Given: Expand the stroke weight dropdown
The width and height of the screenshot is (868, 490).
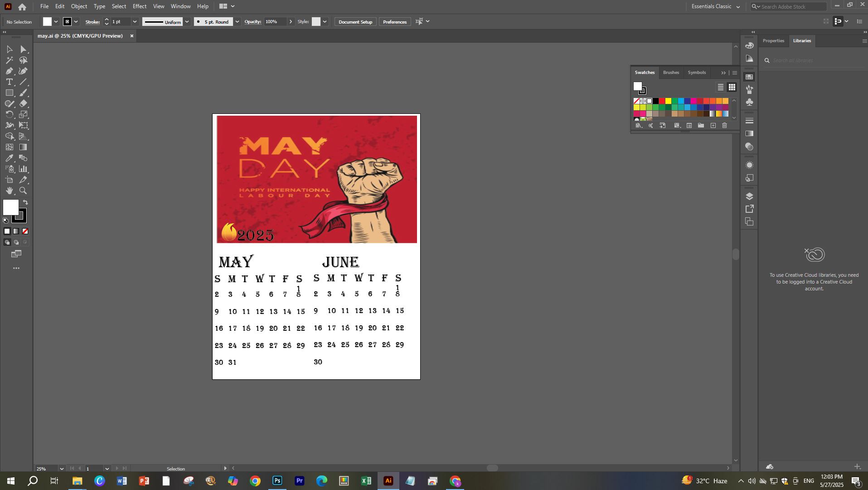Looking at the screenshot, I should coord(135,22).
